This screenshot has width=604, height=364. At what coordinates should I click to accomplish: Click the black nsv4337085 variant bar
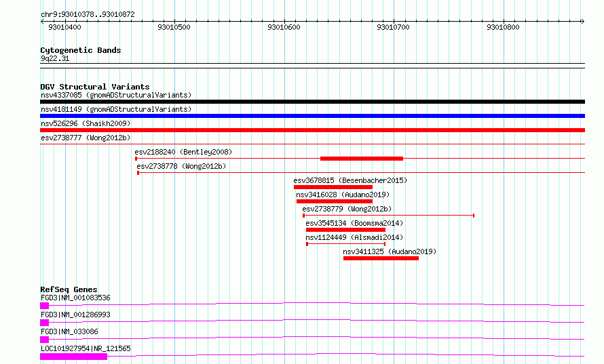(x=312, y=102)
